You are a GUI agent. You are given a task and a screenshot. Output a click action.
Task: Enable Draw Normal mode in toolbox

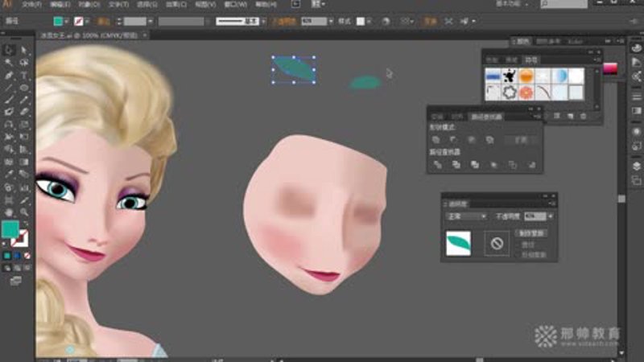tap(7, 268)
